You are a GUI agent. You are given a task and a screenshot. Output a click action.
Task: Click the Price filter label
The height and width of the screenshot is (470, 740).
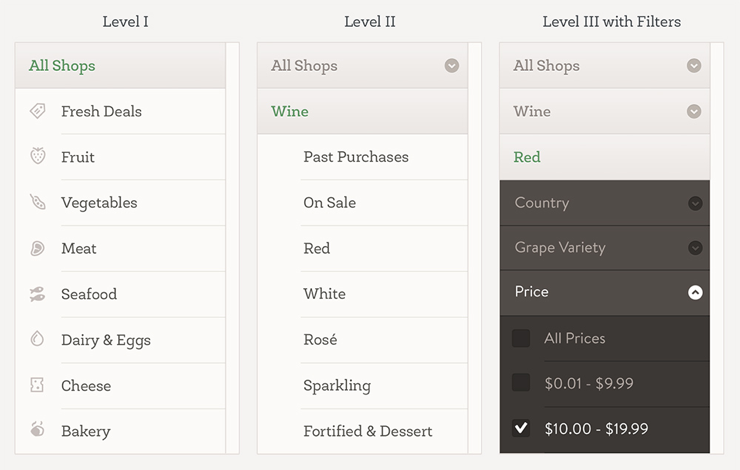point(531,292)
